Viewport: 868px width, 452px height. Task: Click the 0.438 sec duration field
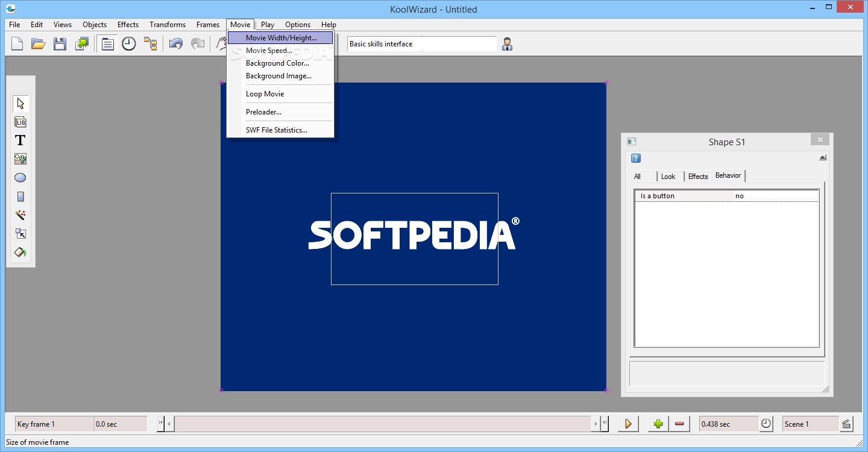tap(728, 424)
